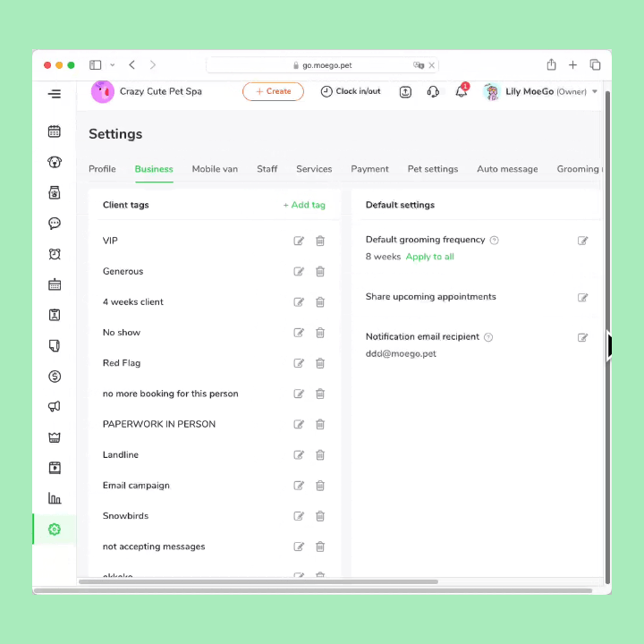Click Clock in/out
The height and width of the screenshot is (644, 644).
coord(351,91)
